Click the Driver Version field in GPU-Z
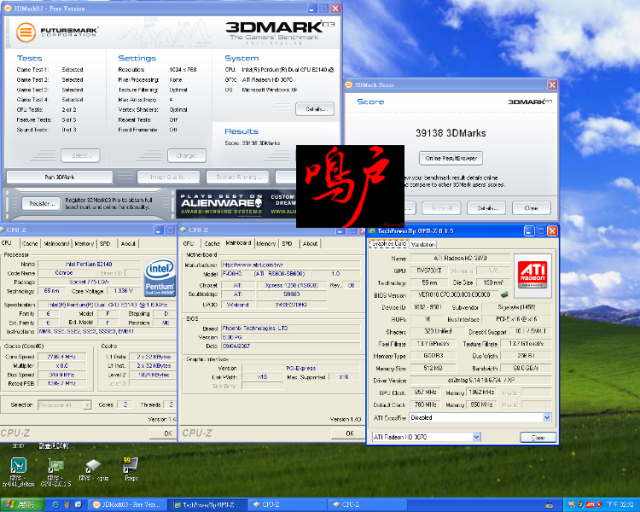Screen dimensions: 640x512 [x=481, y=380]
